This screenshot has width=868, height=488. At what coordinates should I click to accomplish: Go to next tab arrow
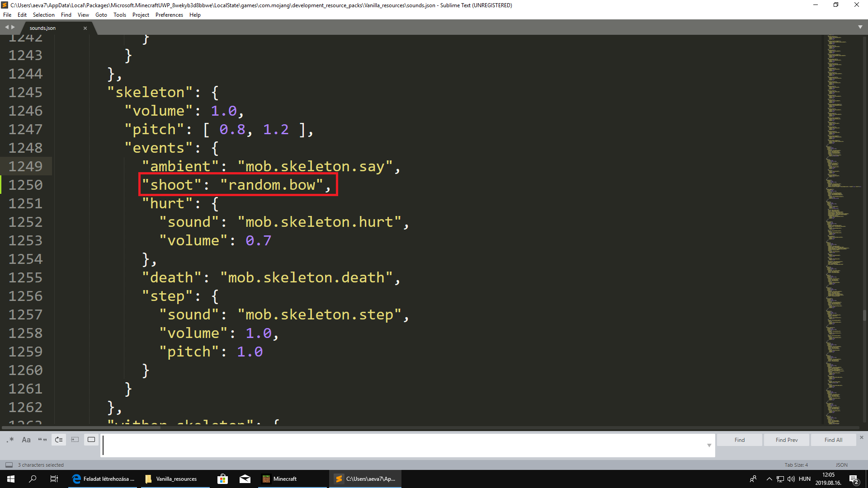[x=13, y=27]
